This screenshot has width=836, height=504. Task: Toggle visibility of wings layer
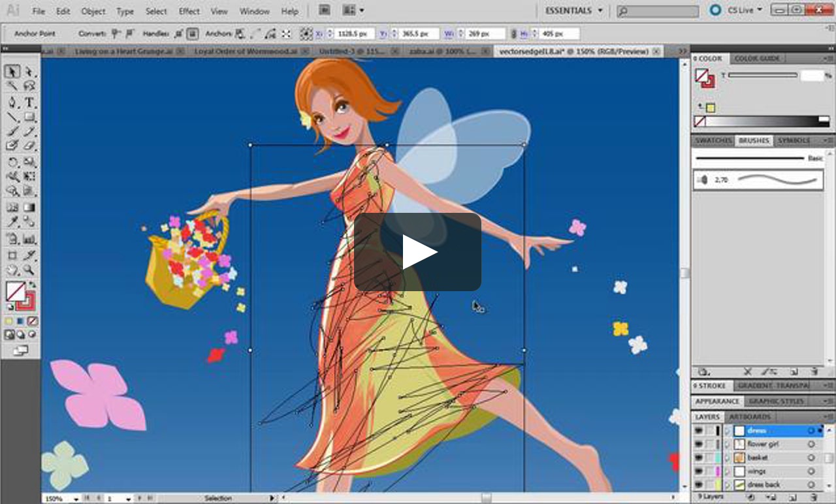698,471
